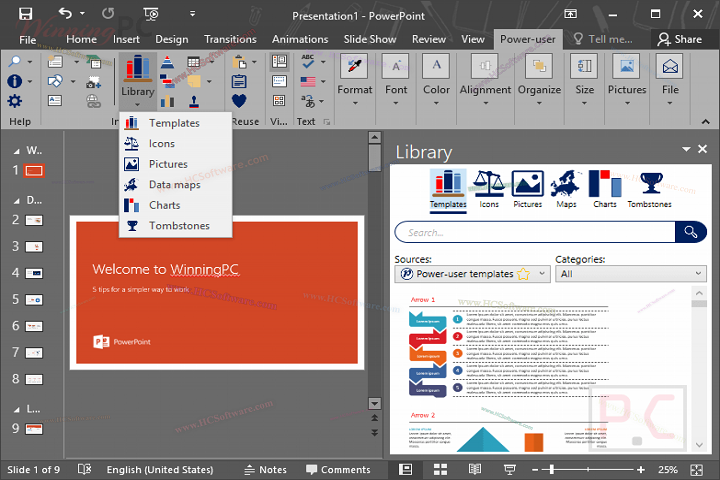This screenshot has height=480, width=720.
Task: Fit slide to current window
Action: click(x=697, y=470)
